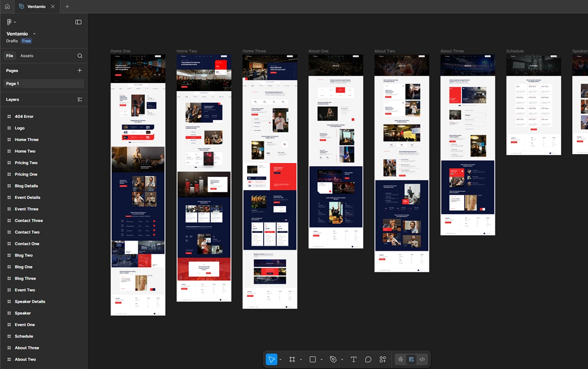Expand Move tool options arrow

click(x=281, y=360)
